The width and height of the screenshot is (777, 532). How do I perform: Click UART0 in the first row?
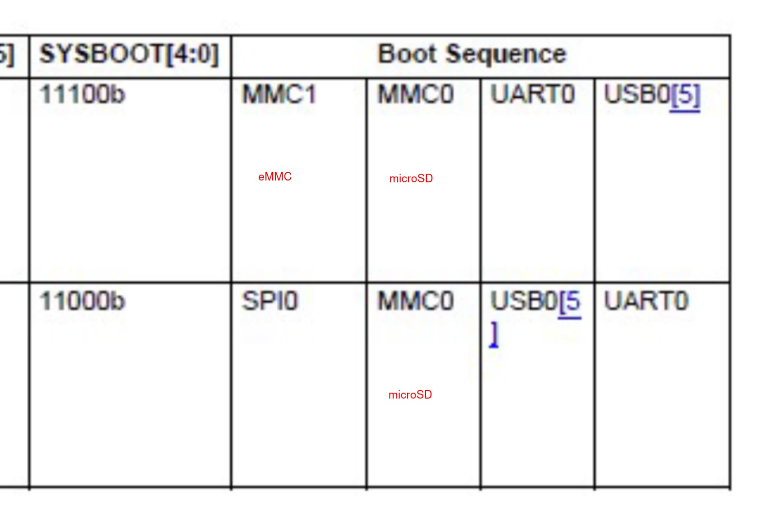tap(533, 95)
